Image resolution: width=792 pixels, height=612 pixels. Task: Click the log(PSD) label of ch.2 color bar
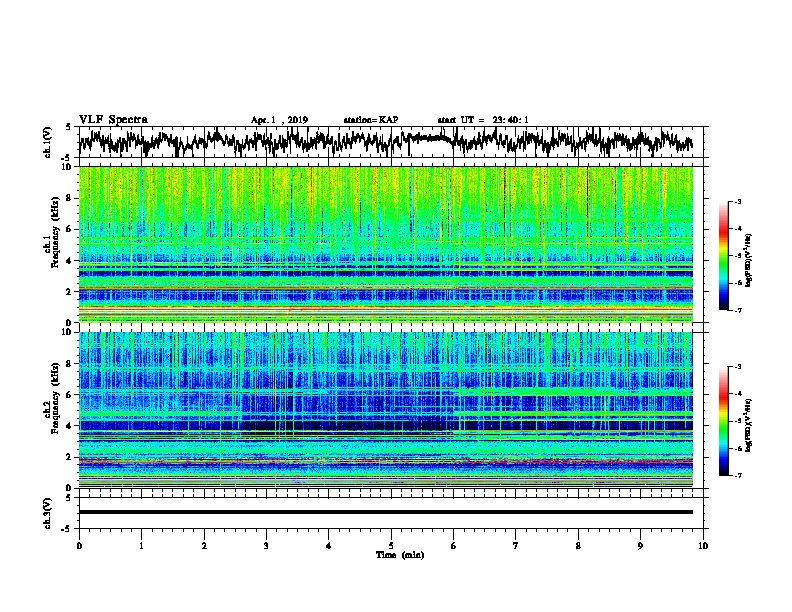click(748, 425)
